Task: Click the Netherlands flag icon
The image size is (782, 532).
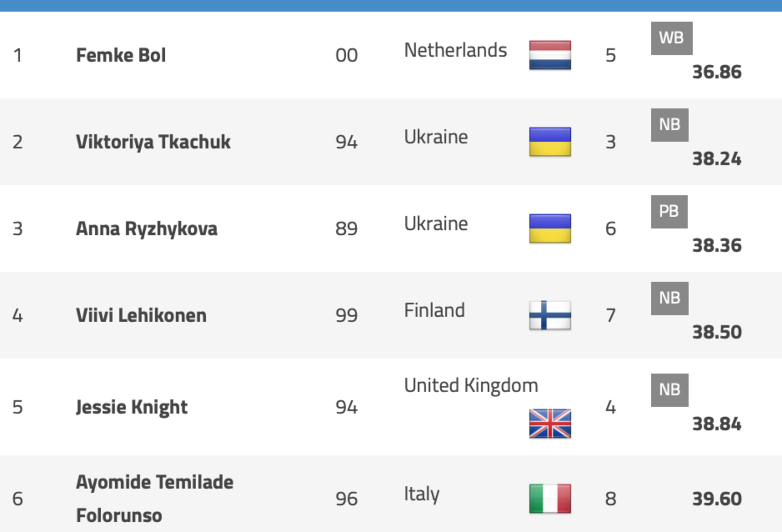Action: point(550,55)
